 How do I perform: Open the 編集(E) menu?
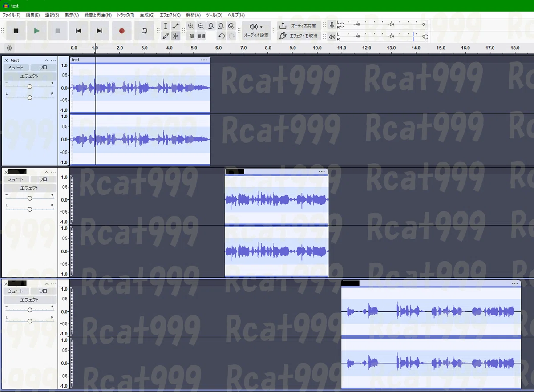32,15
